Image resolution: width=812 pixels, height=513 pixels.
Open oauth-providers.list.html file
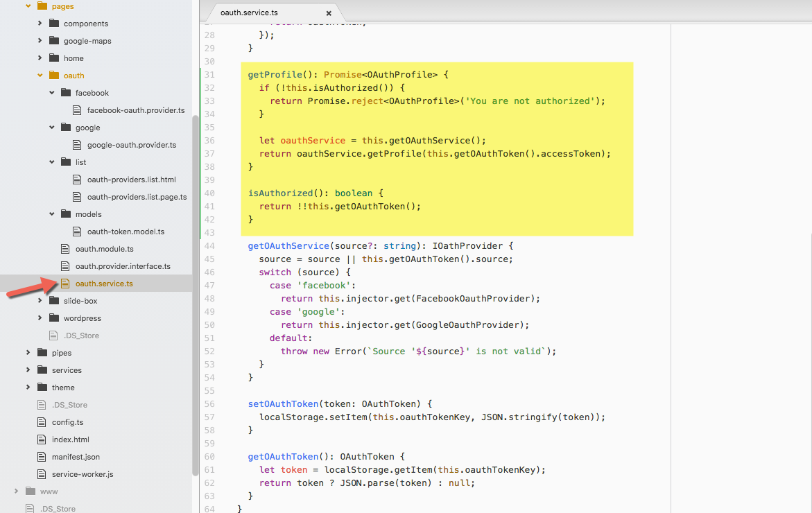132,180
